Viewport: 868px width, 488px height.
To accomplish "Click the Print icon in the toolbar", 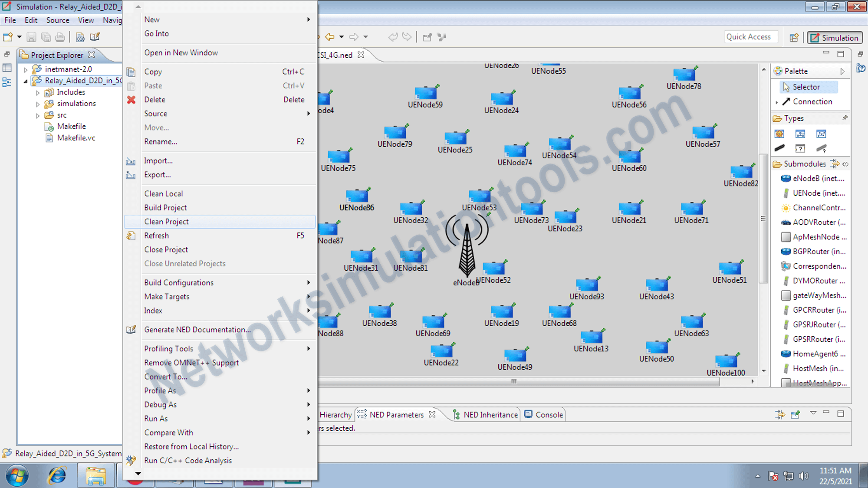I will tap(60, 37).
